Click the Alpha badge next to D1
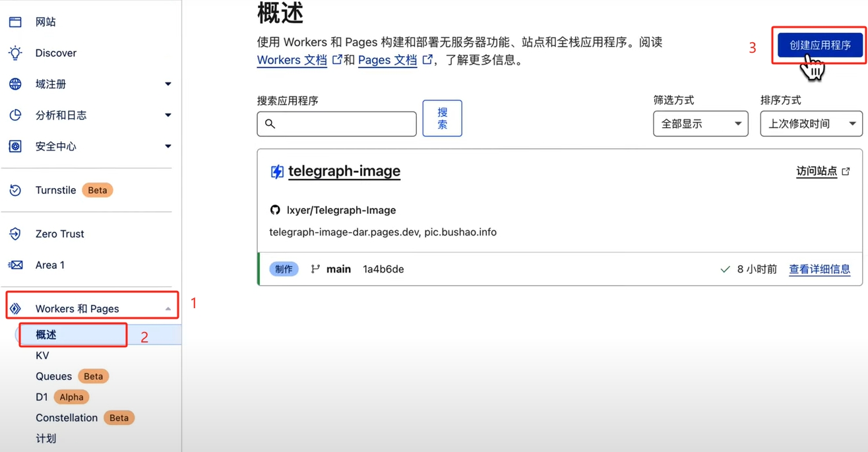 (71, 397)
